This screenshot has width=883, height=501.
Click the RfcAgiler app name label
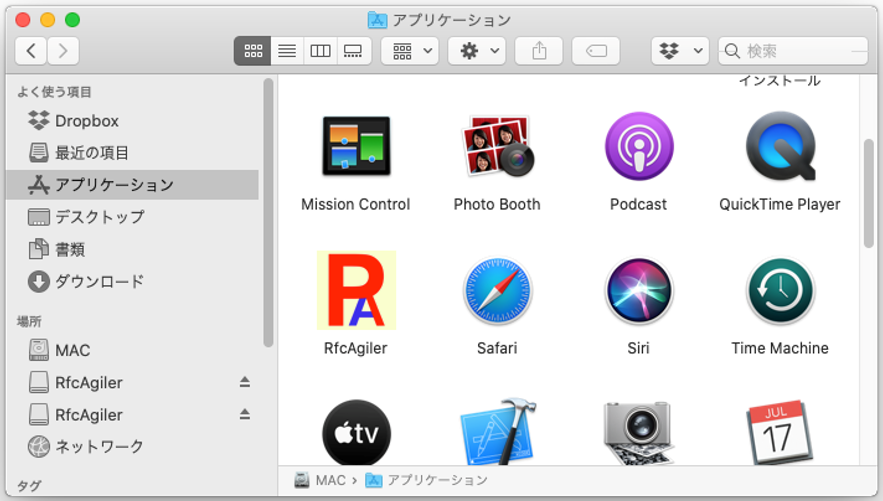tap(356, 348)
